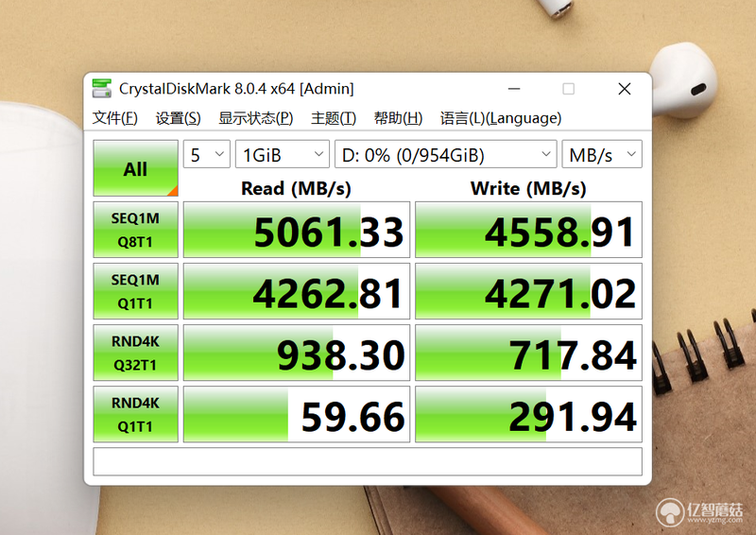Open the 设置(S) menu
Viewport: 756px width, 535px height.
tap(178, 118)
